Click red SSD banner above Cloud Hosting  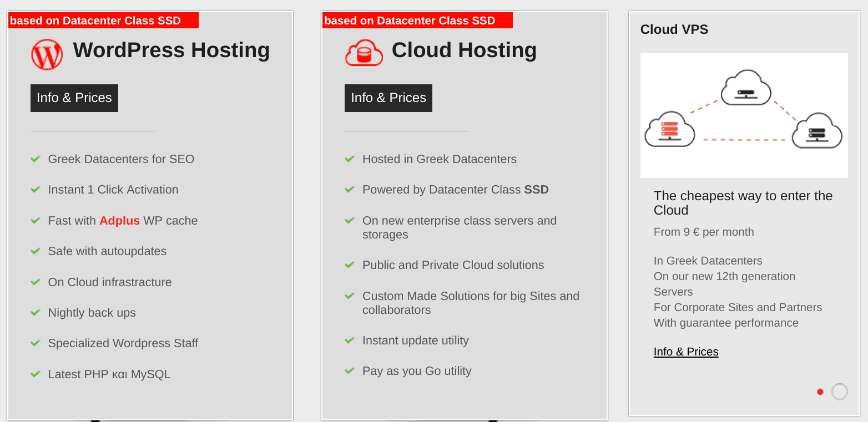(417, 21)
